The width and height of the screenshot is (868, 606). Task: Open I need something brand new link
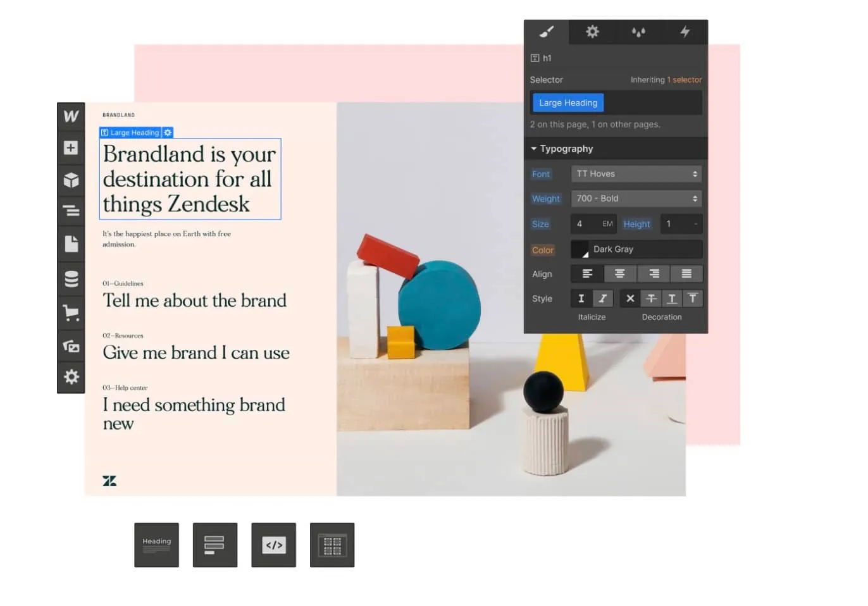pos(194,414)
